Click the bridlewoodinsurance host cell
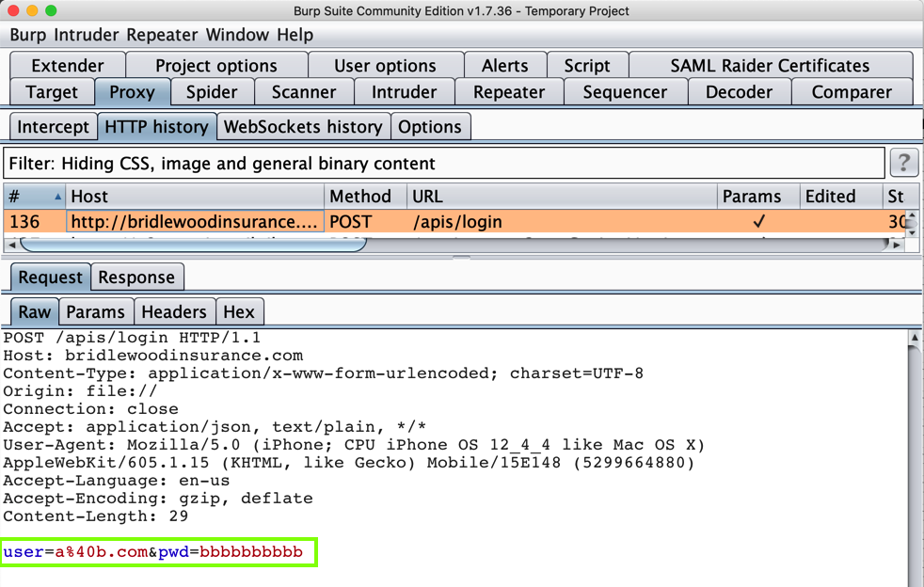 (195, 222)
